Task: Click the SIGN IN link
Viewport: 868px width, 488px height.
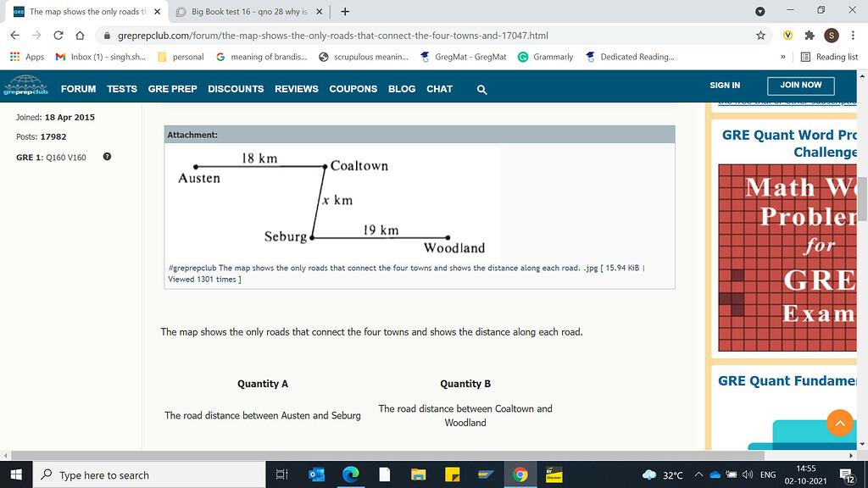Action: tap(725, 86)
